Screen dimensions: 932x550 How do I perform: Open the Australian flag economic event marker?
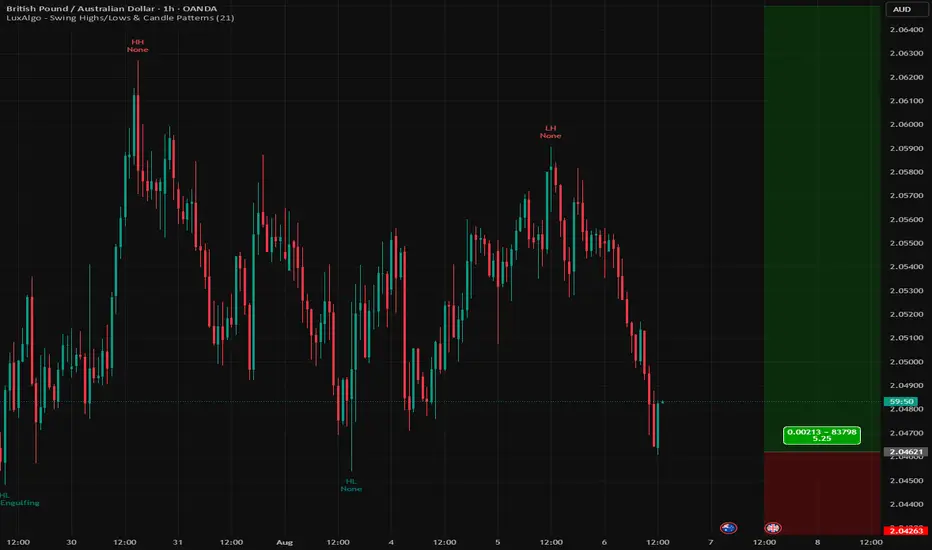click(728, 527)
